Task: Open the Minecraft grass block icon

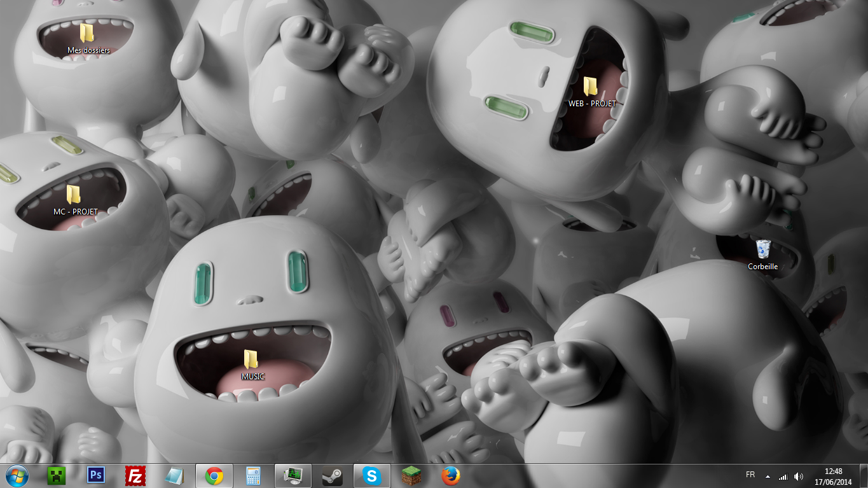Action: point(411,475)
